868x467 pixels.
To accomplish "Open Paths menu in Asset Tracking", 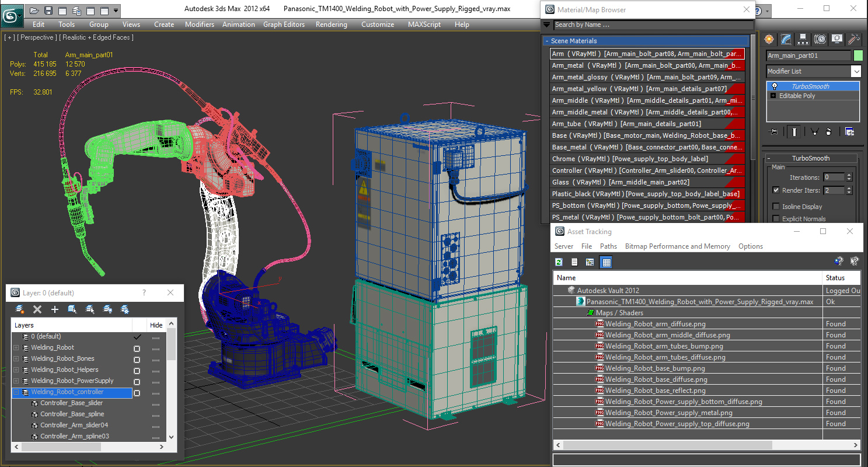I will point(608,246).
